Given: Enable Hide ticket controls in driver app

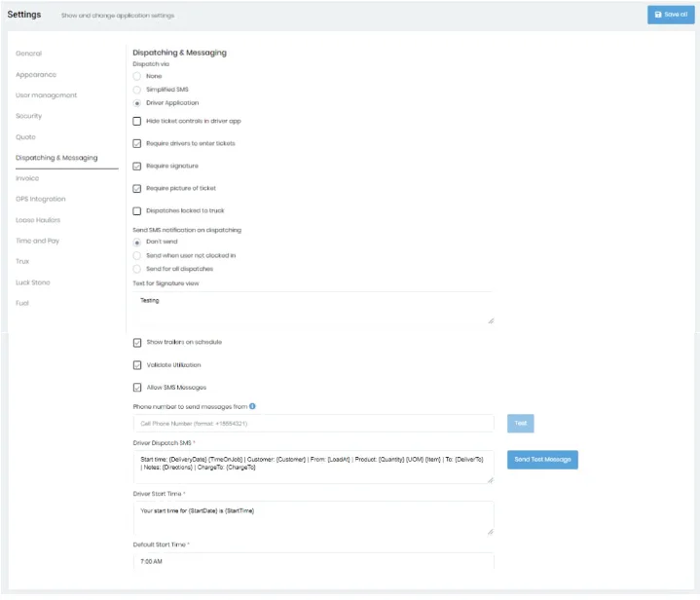Looking at the screenshot, I should tap(137, 121).
